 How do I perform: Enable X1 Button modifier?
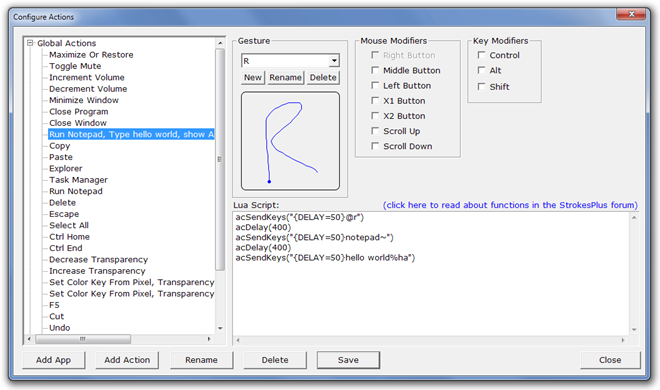tap(375, 101)
